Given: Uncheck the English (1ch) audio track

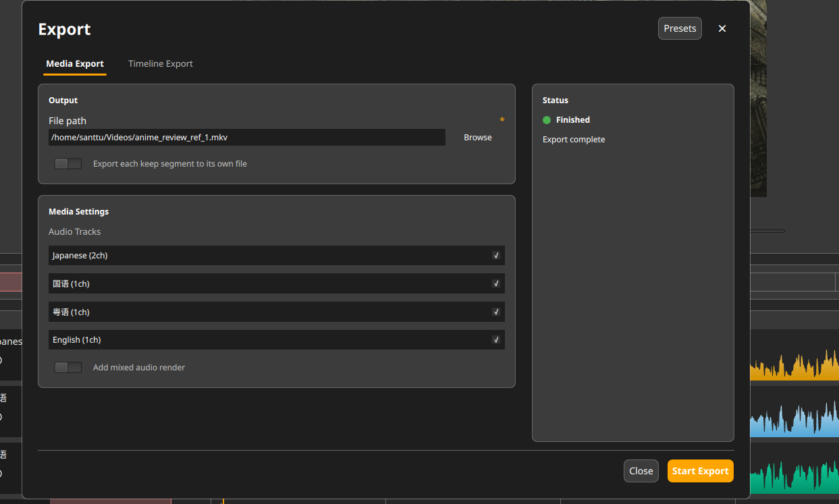Looking at the screenshot, I should click(x=496, y=340).
